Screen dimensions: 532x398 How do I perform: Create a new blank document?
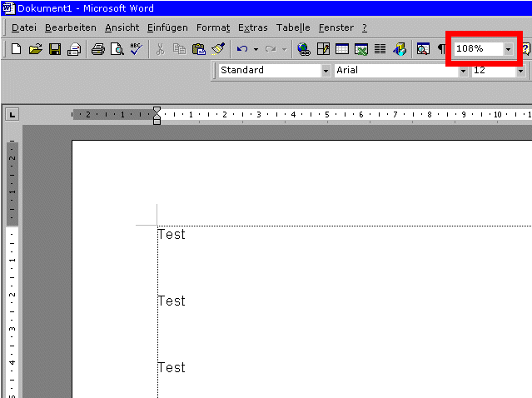16,49
